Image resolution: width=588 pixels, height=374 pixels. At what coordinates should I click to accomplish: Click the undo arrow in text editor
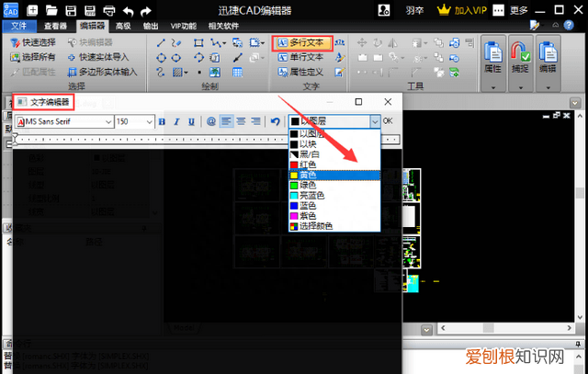click(x=275, y=121)
